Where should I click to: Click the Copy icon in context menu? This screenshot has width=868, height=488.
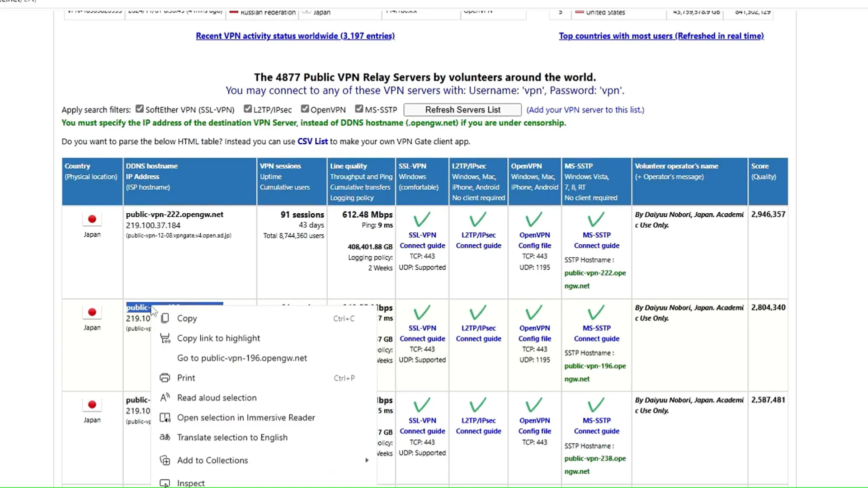pyautogui.click(x=165, y=319)
